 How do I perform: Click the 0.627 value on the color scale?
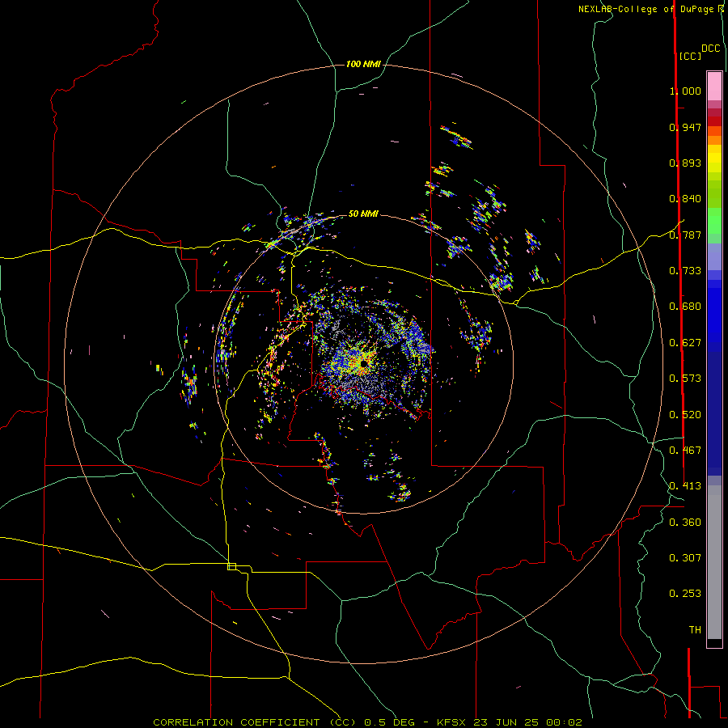tap(685, 343)
